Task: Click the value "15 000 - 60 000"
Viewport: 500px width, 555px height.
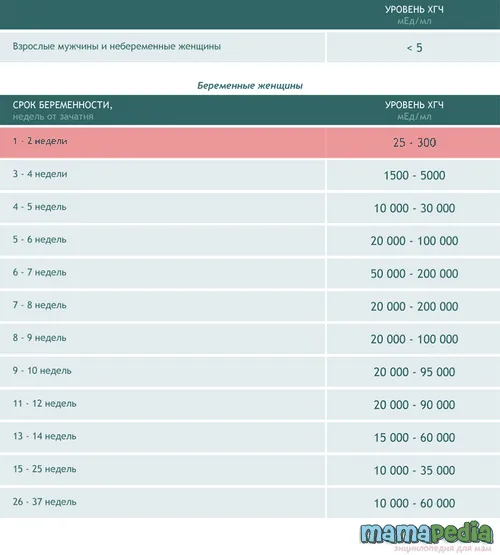Action: (x=414, y=437)
